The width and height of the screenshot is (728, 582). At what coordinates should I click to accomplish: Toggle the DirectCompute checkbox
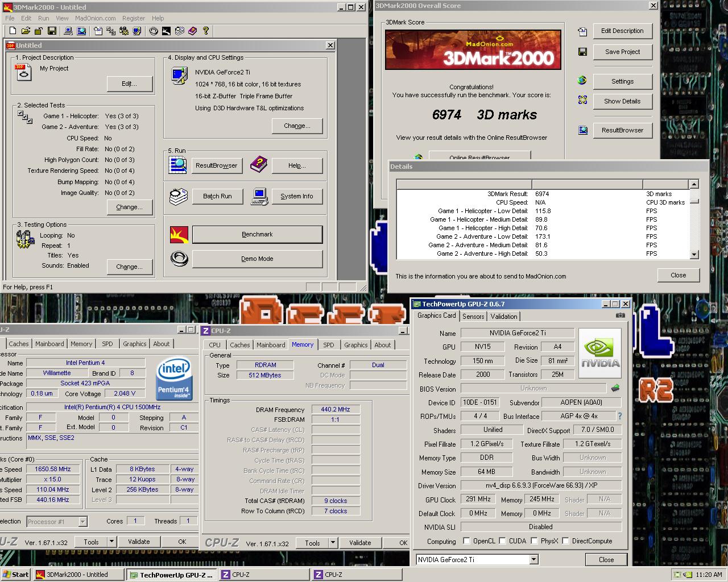565,541
